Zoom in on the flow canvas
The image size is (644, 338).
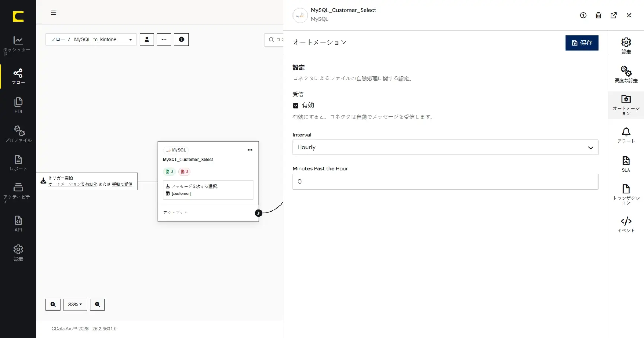click(x=53, y=305)
